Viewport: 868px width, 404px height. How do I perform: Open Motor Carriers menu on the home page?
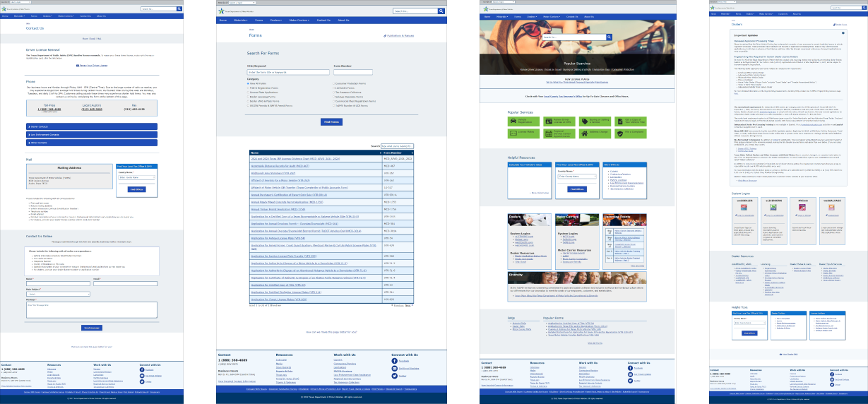552,16
